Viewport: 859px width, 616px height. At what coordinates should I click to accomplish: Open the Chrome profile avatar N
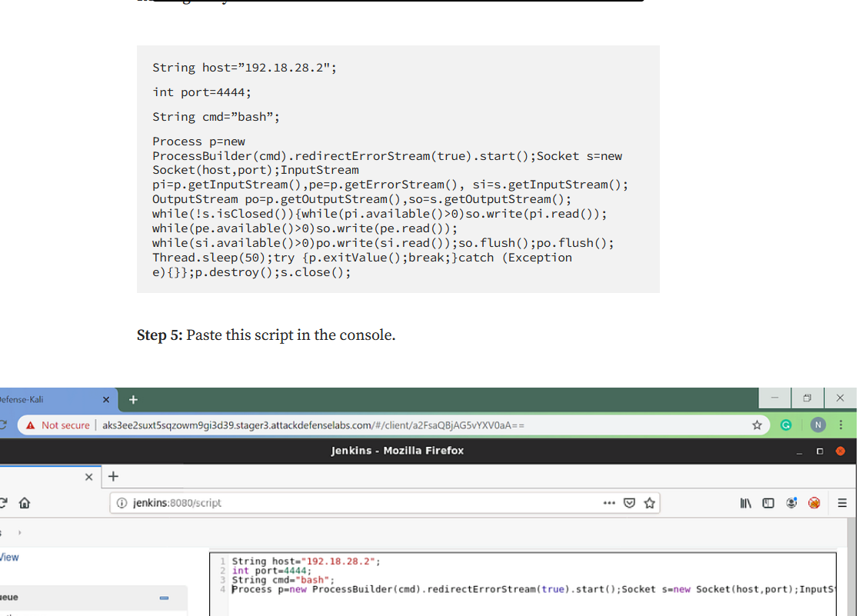818,425
